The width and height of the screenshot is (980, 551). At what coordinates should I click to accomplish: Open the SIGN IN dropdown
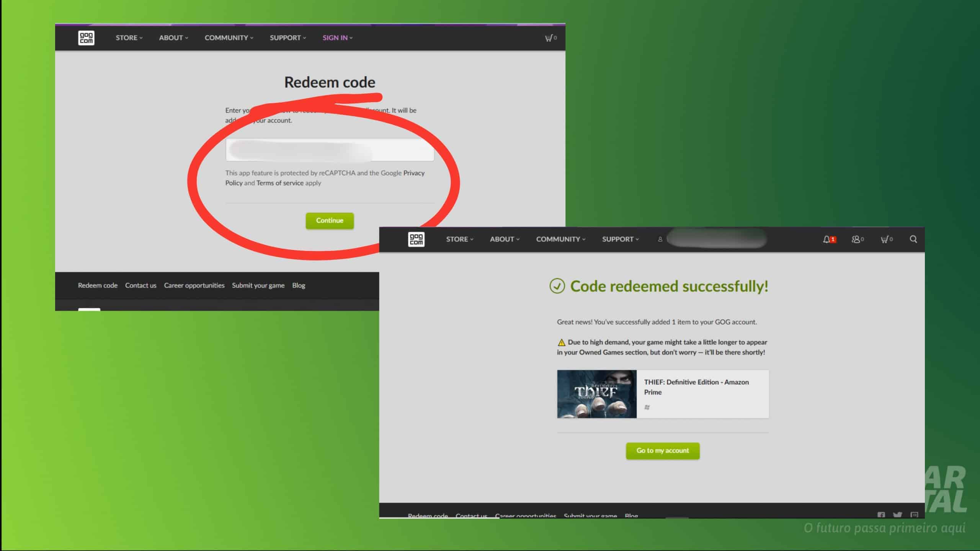point(337,37)
